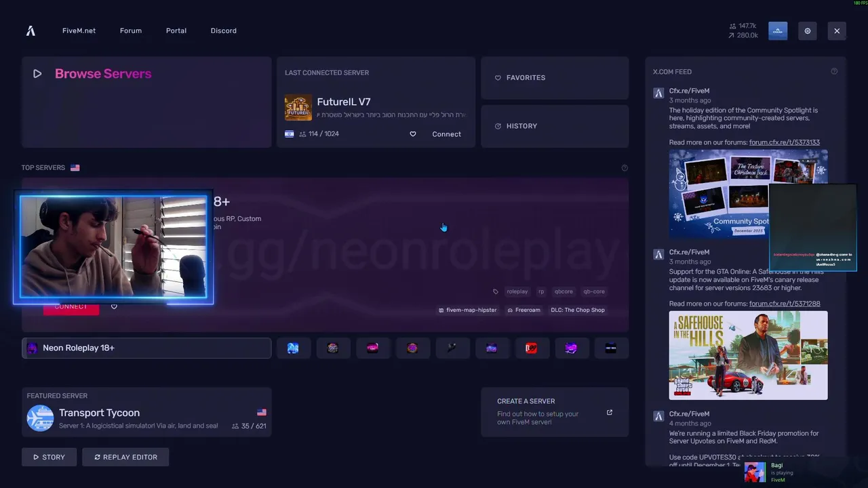
Task: Select the FutureIL V7 server name
Action: point(344,102)
